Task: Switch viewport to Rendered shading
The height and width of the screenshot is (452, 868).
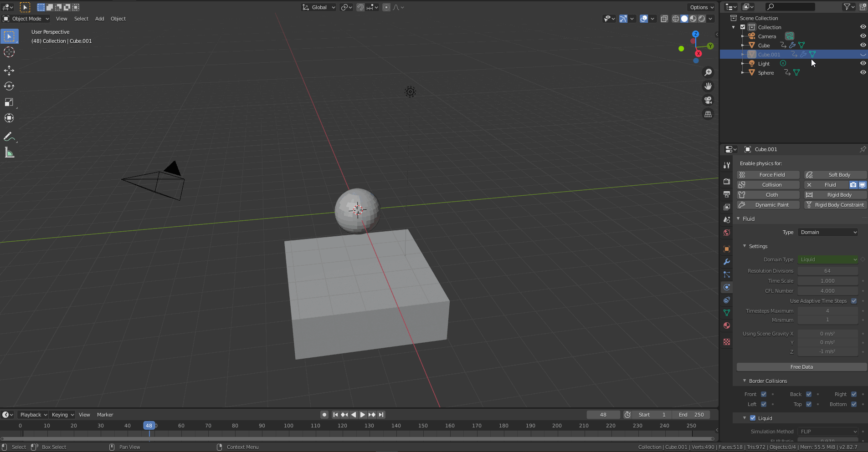Action: click(x=702, y=19)
